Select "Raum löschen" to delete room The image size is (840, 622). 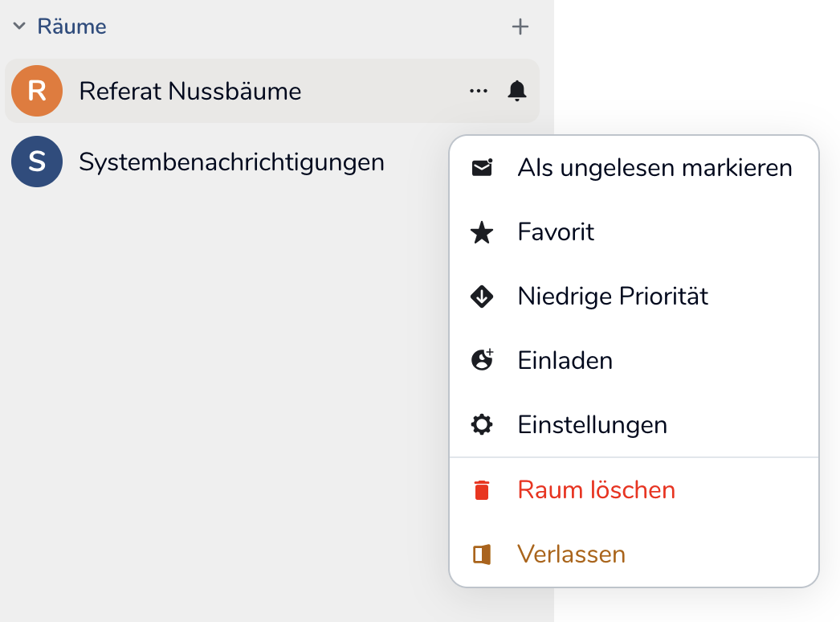pyautogui.click(x=596, y=489)
